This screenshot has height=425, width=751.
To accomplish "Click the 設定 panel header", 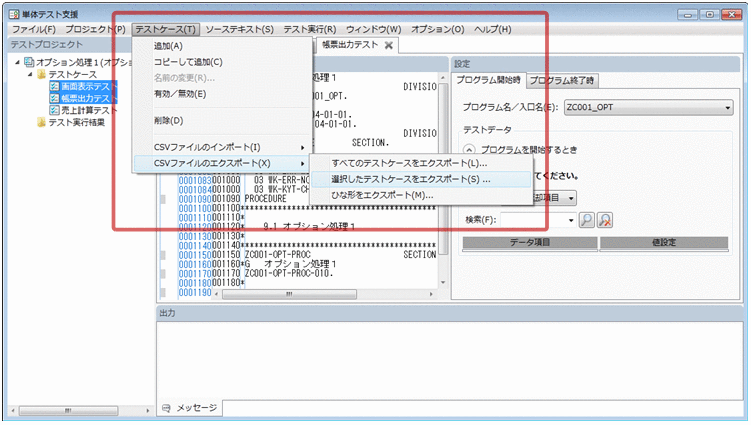I will click(x=596, y=64).
